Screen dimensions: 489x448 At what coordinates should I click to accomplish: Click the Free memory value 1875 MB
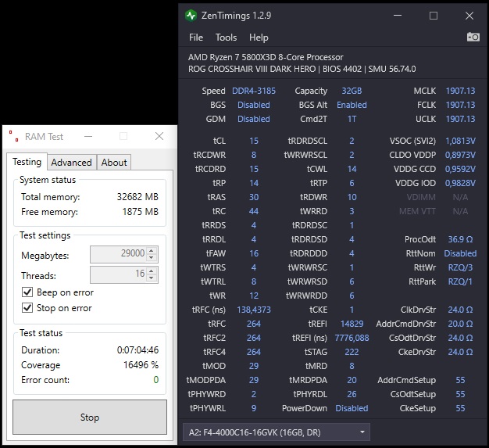tap(141, 212)
